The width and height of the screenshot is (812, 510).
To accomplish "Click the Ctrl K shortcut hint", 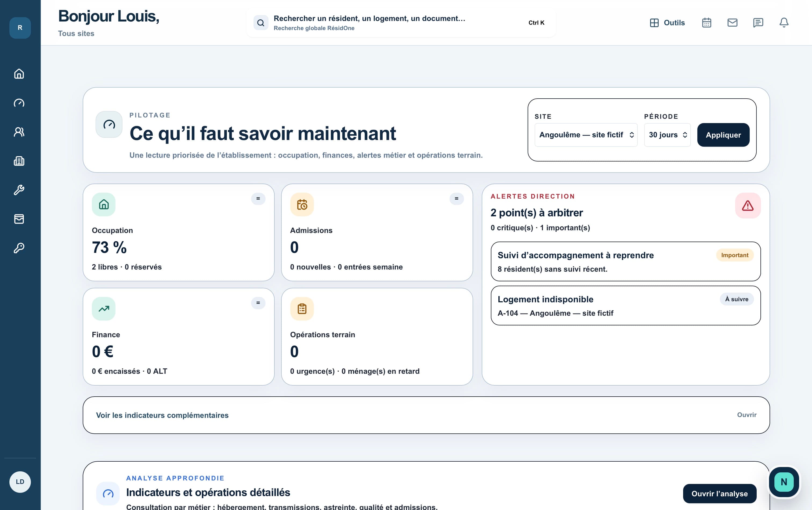I will [536, 23].
